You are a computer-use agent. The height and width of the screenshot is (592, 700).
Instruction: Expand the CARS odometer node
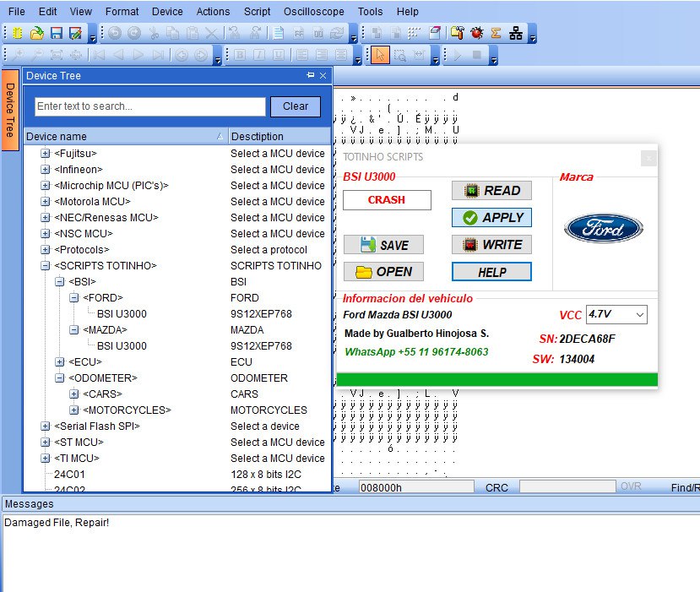[73, 394]
